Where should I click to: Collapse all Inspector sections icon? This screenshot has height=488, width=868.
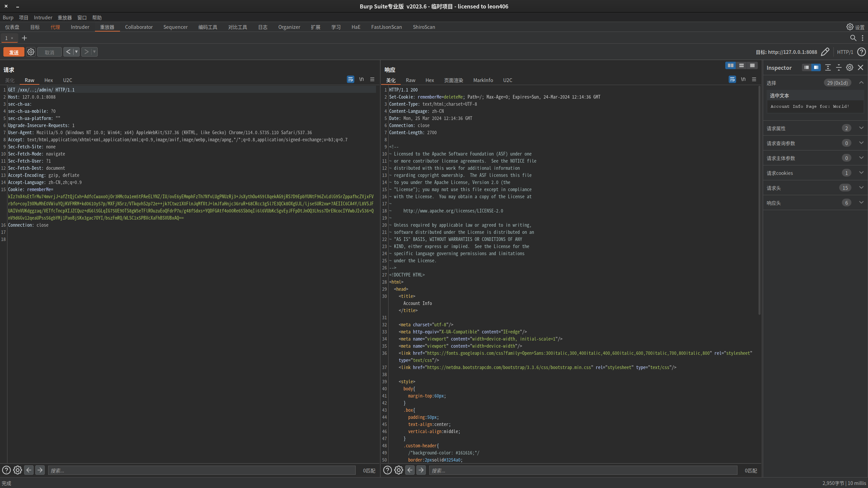(839, 67)
